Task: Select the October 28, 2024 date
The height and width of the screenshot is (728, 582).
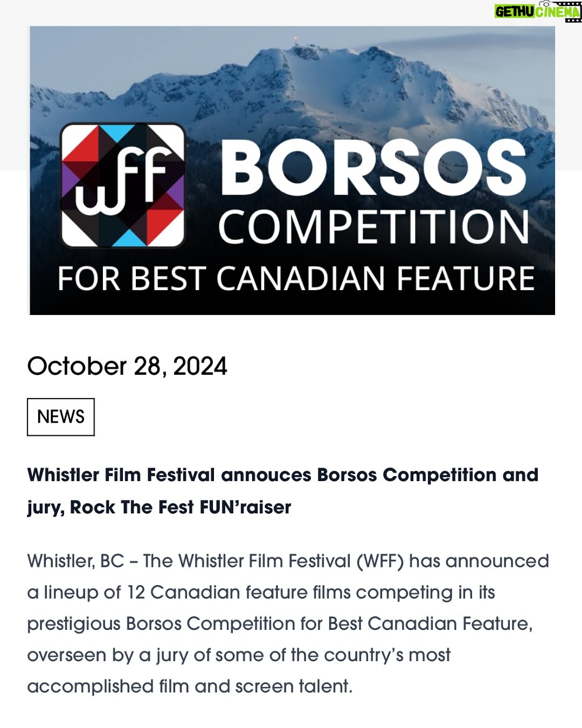Action: click(x=127, y=366)
